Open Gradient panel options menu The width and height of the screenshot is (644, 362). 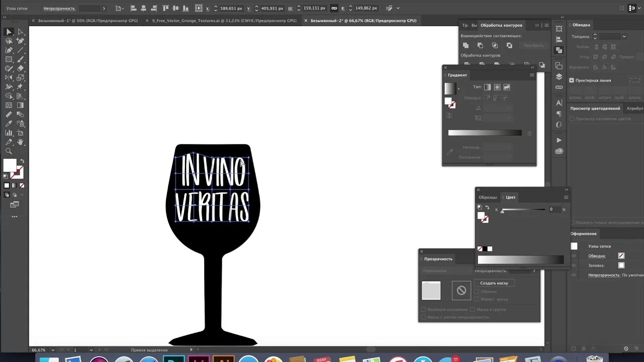pyautogui.click(x=532, y=75)
